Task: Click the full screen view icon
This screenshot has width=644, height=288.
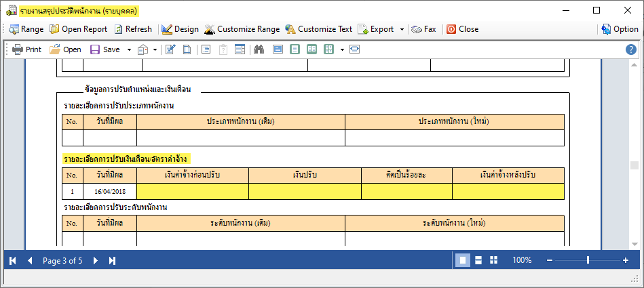Action: [x=278, y=49]
